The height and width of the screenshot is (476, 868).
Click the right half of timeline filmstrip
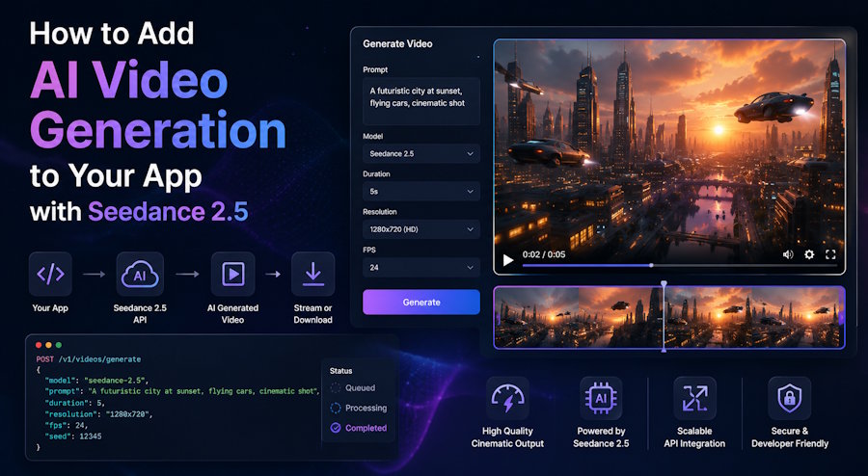(x=754, y=317)
